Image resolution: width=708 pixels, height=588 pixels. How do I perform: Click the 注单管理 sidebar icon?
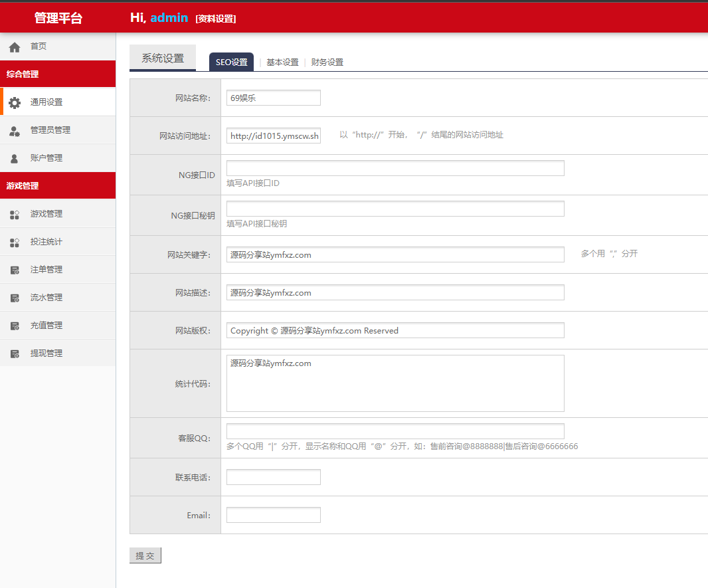tap(15, 270)
